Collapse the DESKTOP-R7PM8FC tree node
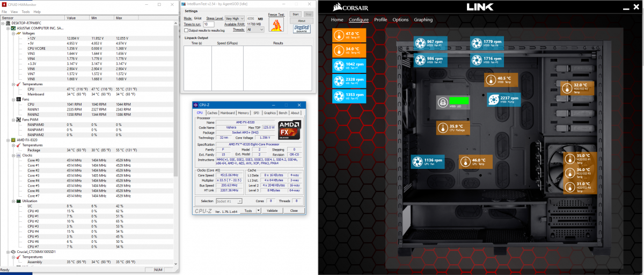Image resolution: width=644 pixels, height=275 pixels. [x=4, y=23]
